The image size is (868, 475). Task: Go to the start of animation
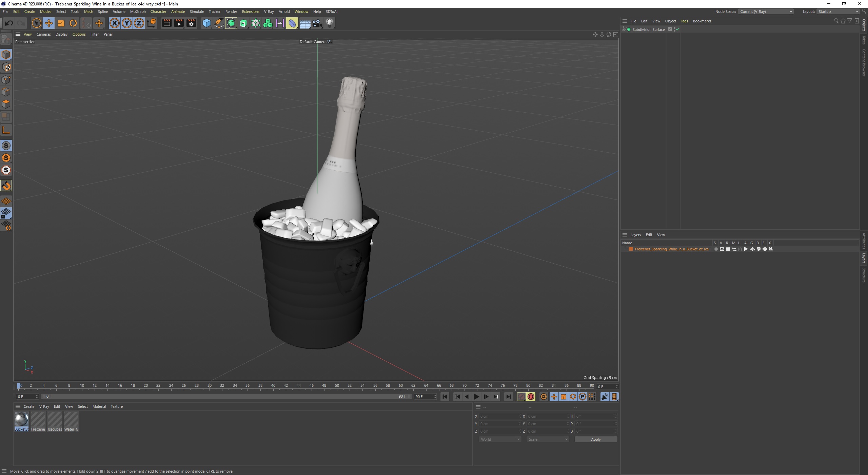click(x=445, y=397)
